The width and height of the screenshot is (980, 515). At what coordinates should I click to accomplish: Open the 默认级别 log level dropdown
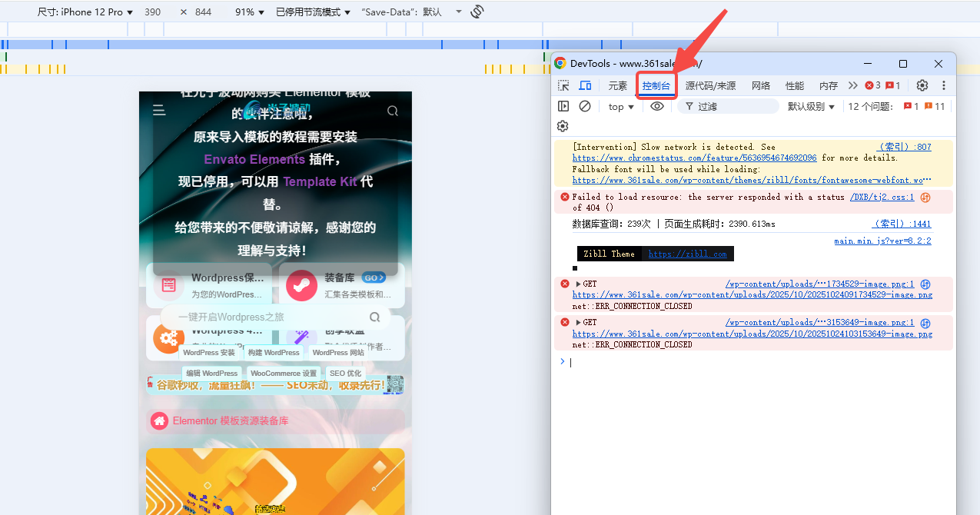point(811,107)
